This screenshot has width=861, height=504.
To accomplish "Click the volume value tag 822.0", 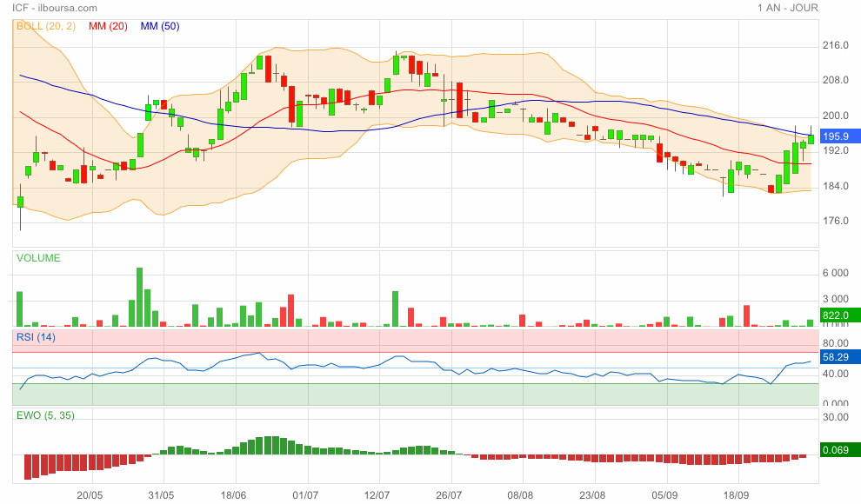I will coord(839,315).
